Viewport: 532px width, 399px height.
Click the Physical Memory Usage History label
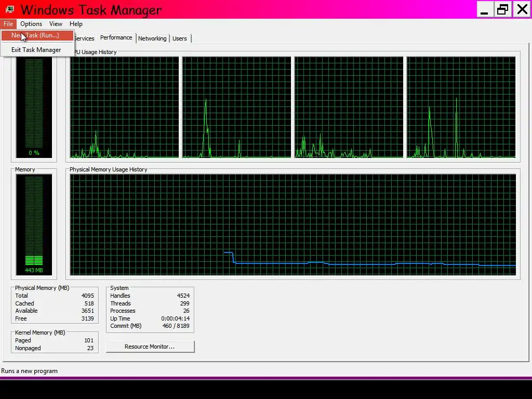[x=108, y=170]
